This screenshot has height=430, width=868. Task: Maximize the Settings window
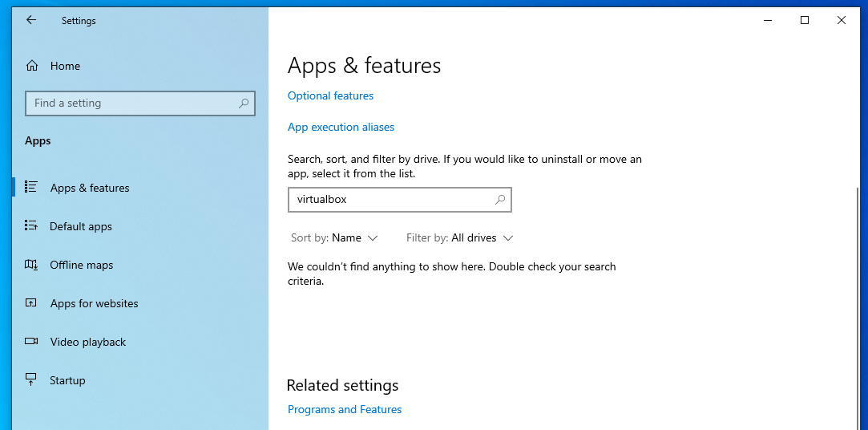[x=805, y=20]
